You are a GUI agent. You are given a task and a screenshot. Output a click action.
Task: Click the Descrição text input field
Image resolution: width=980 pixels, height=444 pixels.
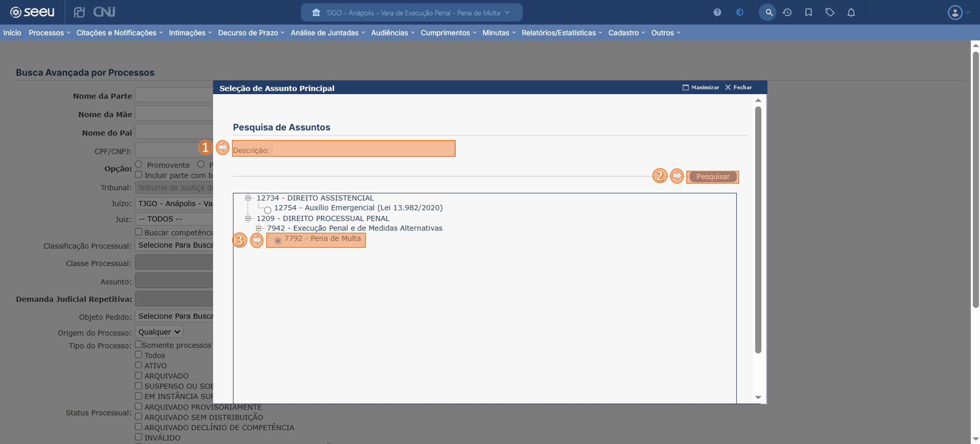pyautogui.click(x=363, y=149)
